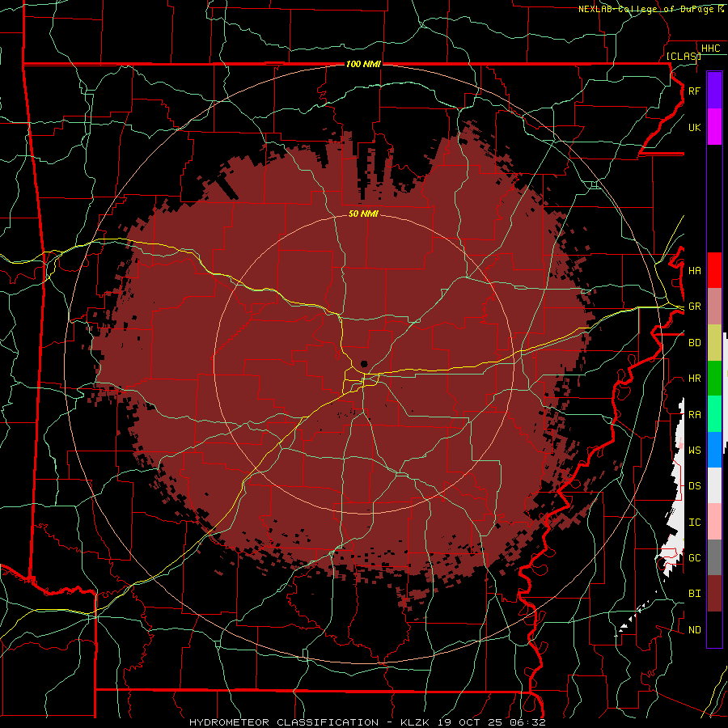Click the DS legend label

click(x=694, y=486)
